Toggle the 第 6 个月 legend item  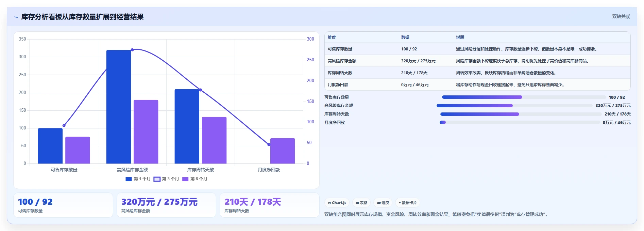(x=195, y=179)
